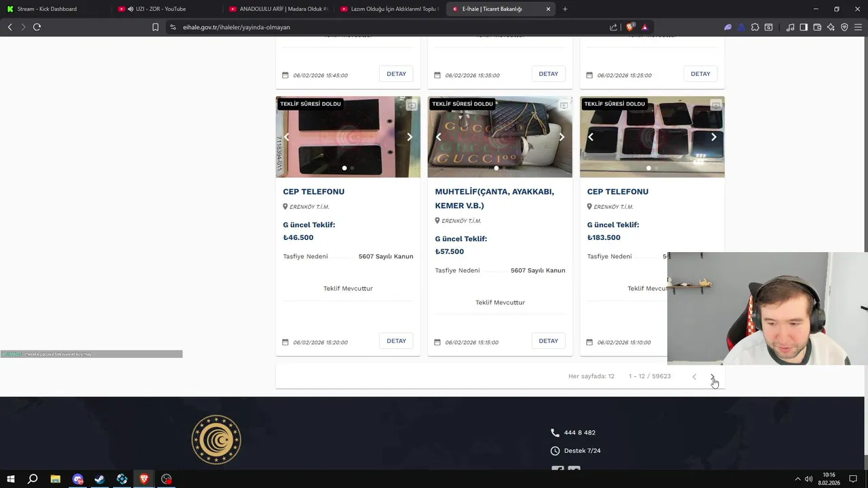Click the Destek 7/24 text
This screenshot has width=868, height=488.
pyautogui.click(x=582, y=451)
